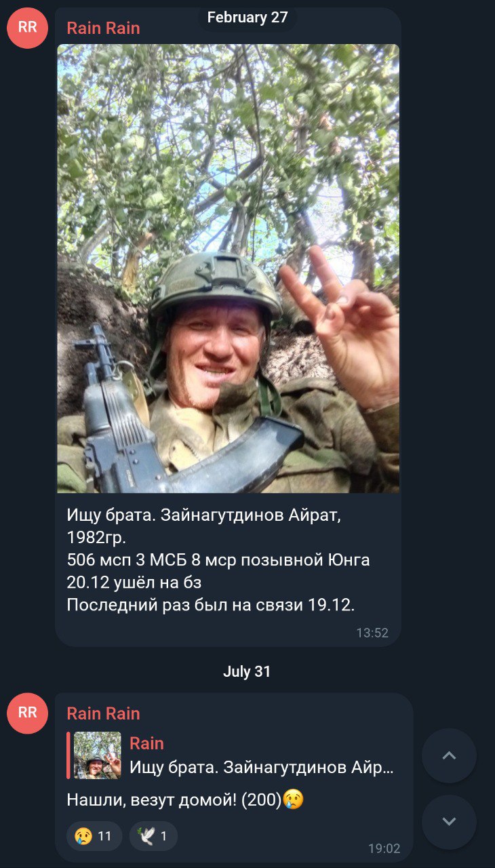Click the line 506 мсп 3 МСБ in the caption

coord(218,560)
